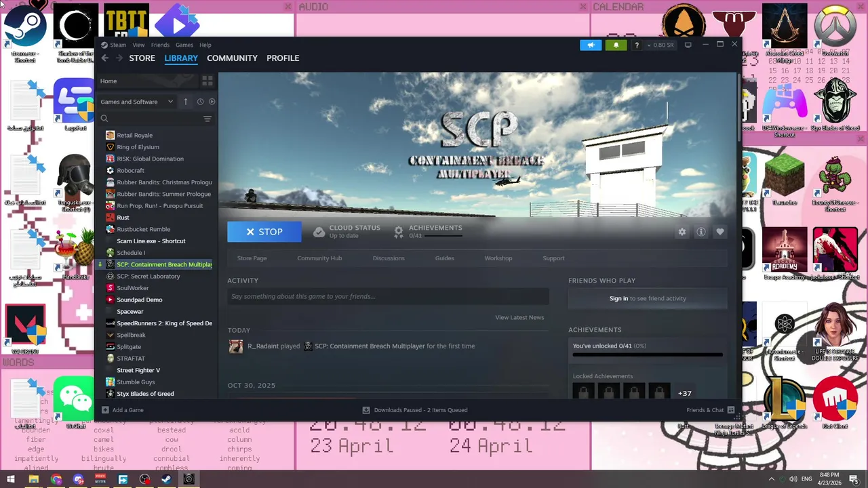Type in the activity say-something field
Viewport: 868px width, 488px height.
[x=388, y=296]
